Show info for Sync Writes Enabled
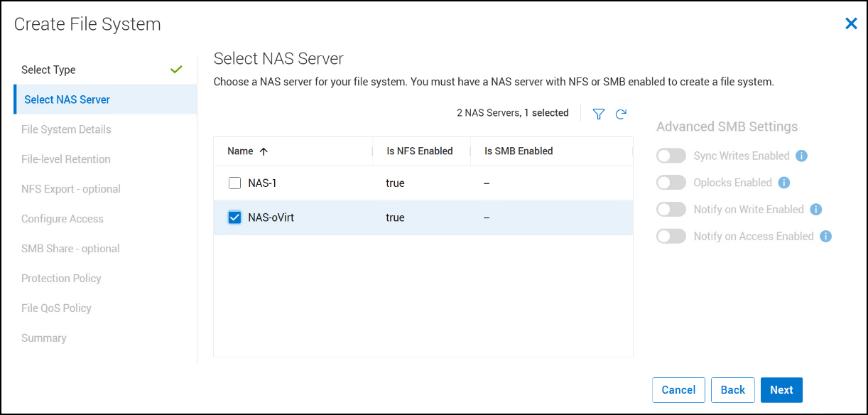868x415 pixels. point(801,156)
